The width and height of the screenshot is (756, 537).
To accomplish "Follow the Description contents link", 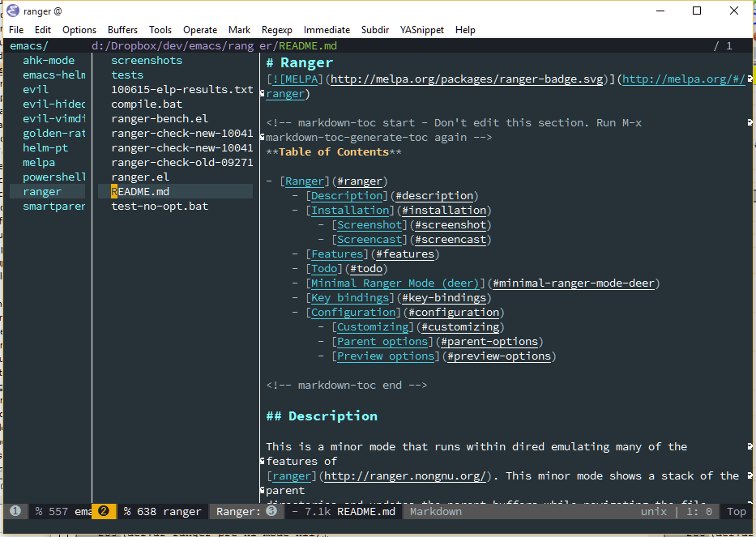I will [x=347, y=196].
